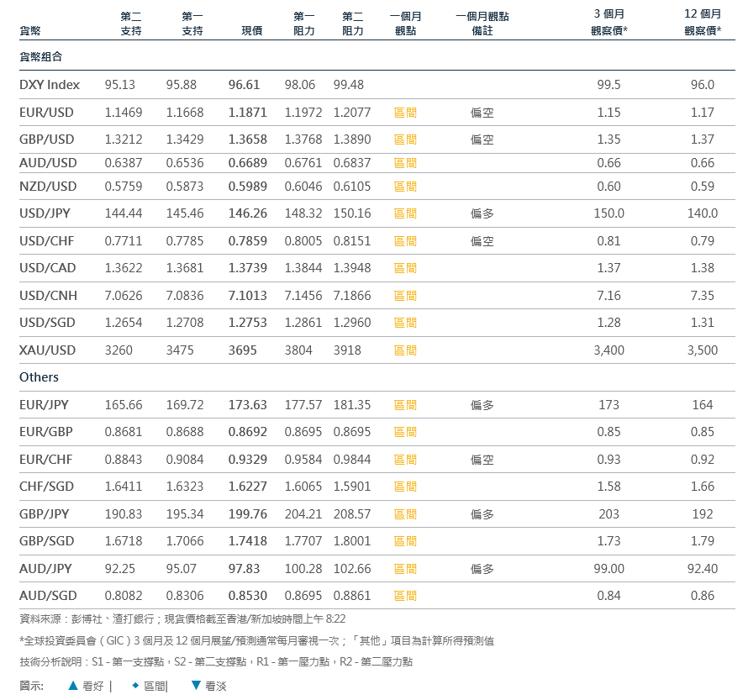The width and height of the screenshot is (743, 700).
Task: Select the DXY Index row label
Action: [x=50, y=85]
